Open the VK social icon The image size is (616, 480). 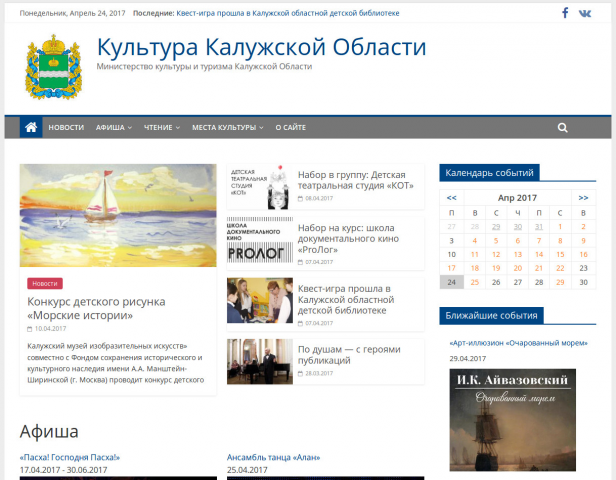coord(585,13)
